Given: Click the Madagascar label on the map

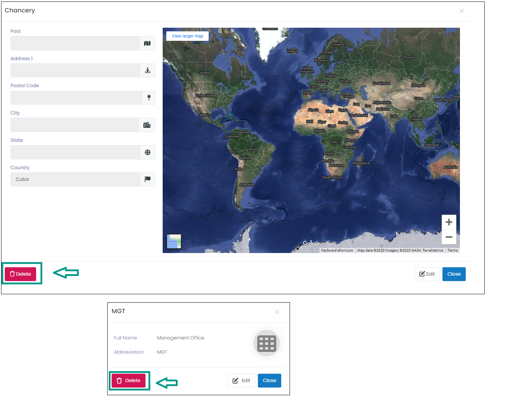Looking at the screenshot, I should pos(361,163).
